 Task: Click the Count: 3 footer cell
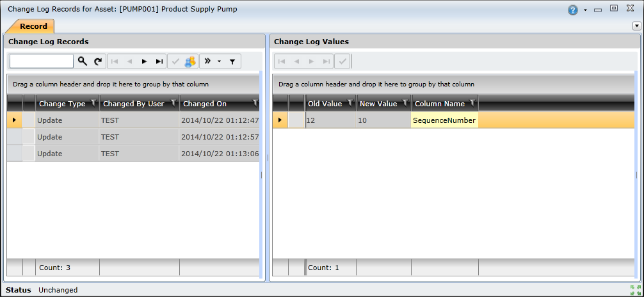coord(67,268)
